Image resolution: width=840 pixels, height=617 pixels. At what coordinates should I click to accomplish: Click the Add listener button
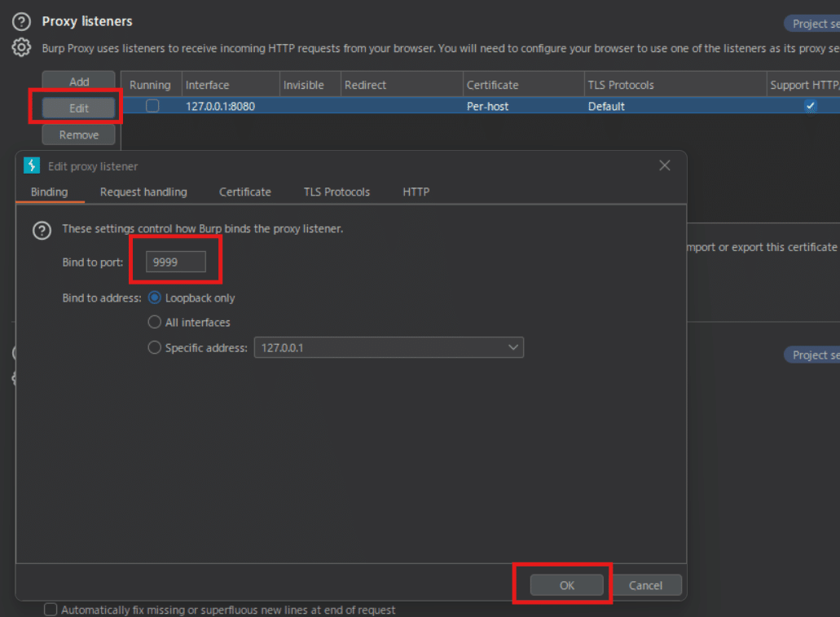79,82
